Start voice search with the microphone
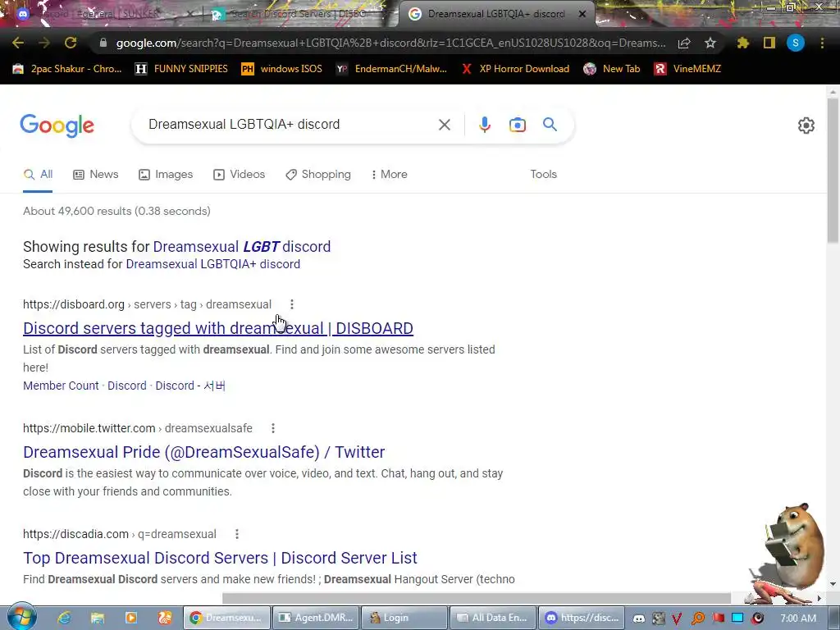Viewport: 840px width, 630px height. tap(484, 125)
